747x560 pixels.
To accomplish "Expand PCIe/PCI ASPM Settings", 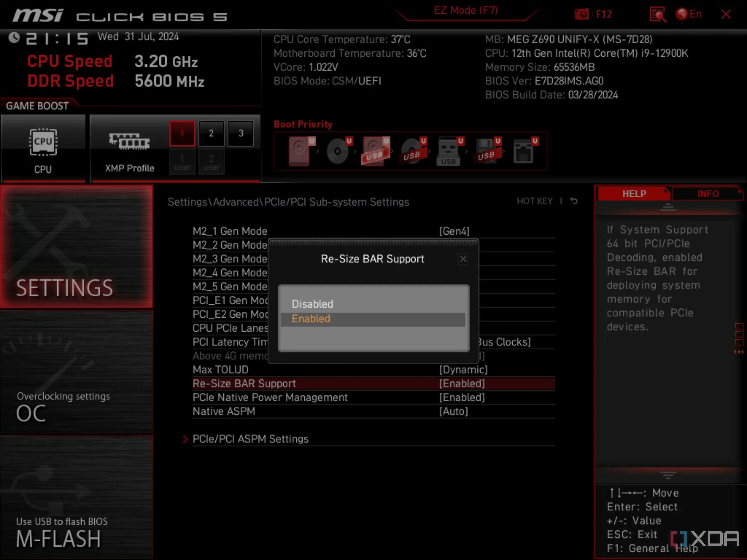I will (x=250, y=438).
